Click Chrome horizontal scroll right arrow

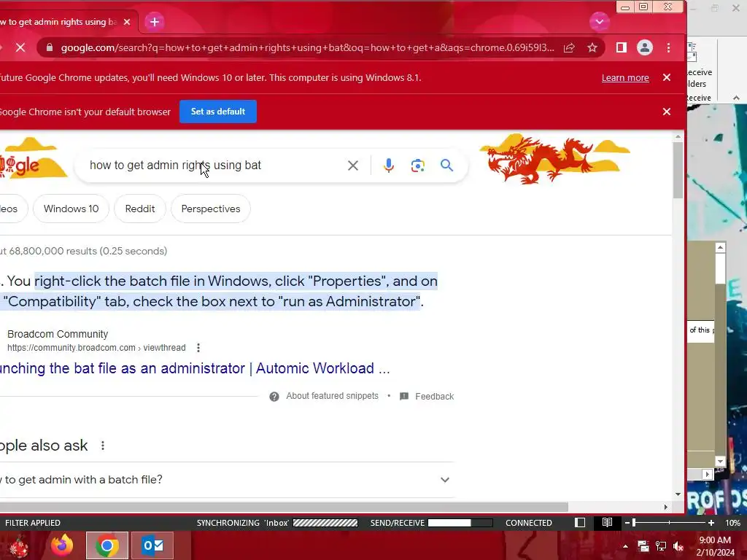tap(666, 507)
